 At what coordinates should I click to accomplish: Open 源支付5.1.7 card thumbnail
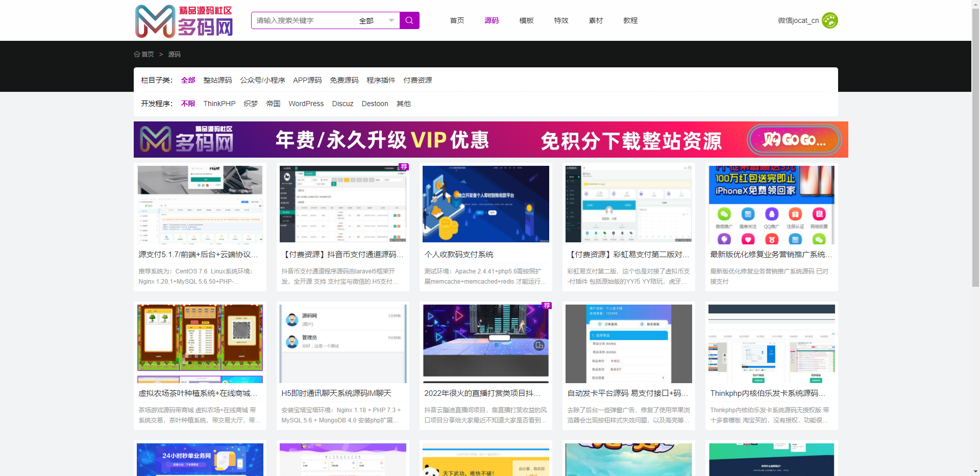pyautogui.click(x=200, y=204)
